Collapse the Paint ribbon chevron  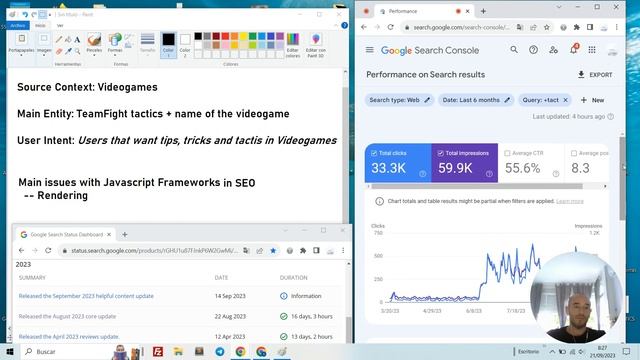point(336,25)
